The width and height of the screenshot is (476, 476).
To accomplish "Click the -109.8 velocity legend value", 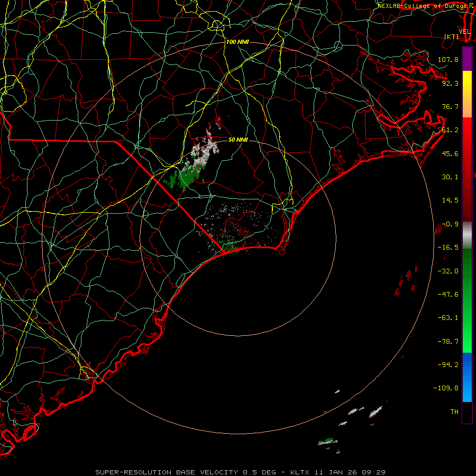I will coord(446,388).
